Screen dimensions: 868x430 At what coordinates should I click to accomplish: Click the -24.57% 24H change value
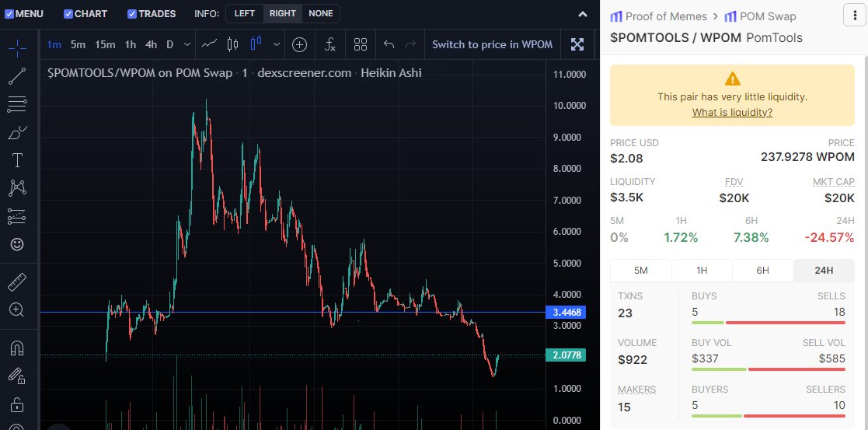(x=829, y=238)
